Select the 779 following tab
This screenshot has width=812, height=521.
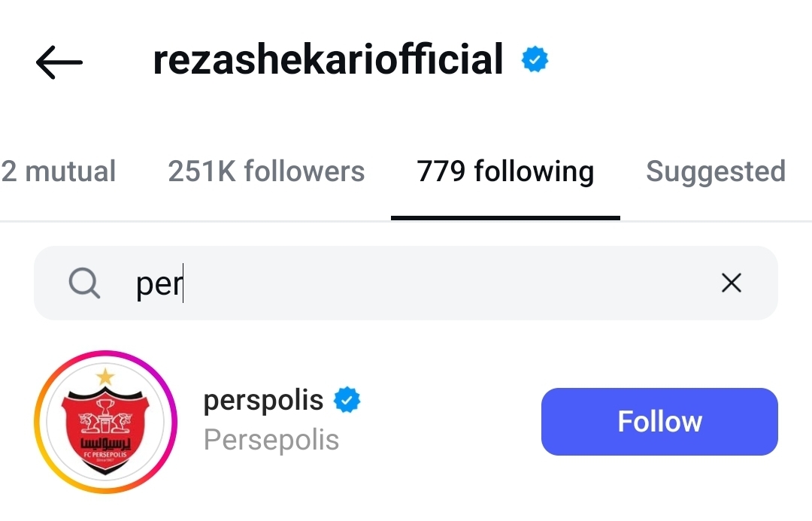(x=505, y=171)
